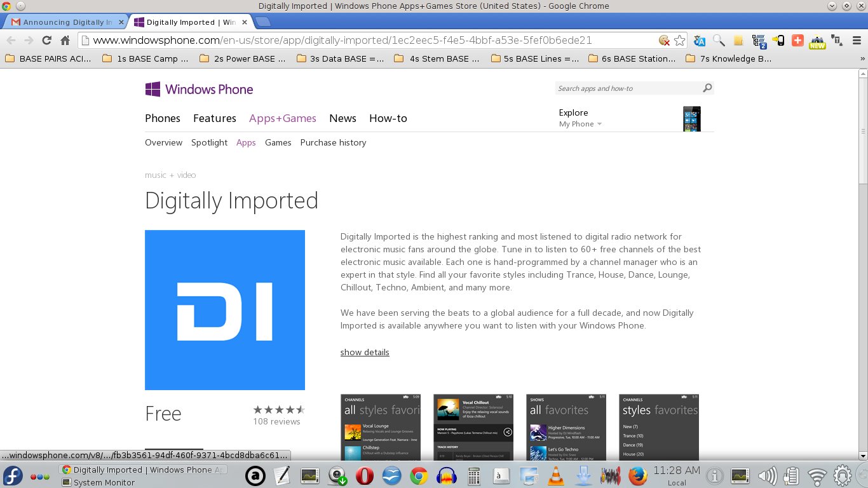Switch to the Announcing Digitally Gmail tab
The height and width of the screenshot is (488, 868).
pos(62,22)
